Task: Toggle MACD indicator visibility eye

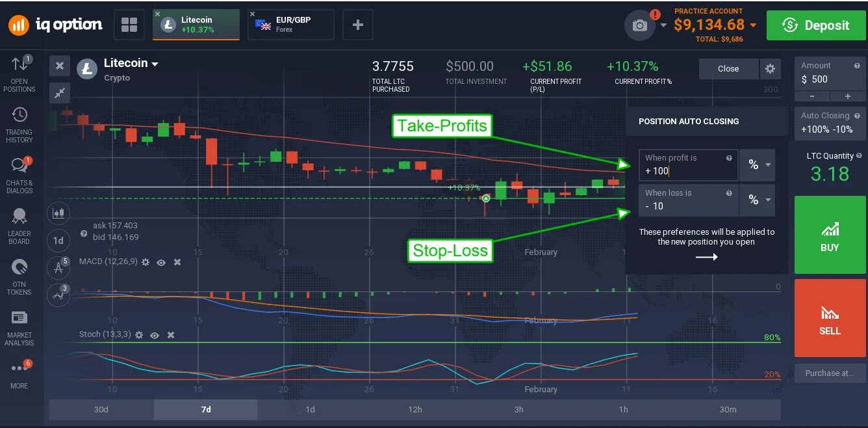Action: (x=160, y=262)
